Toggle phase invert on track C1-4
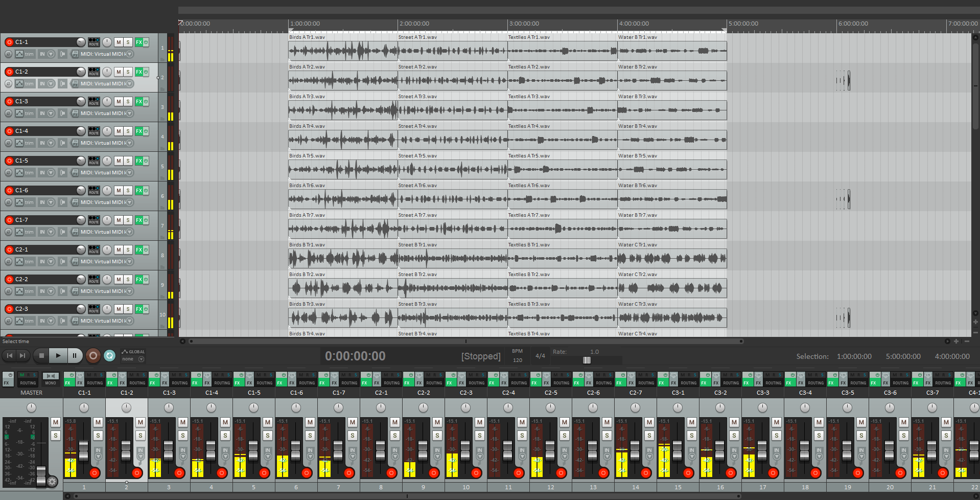The width and height of the screenshot is (980, 500). coord(8,143)
